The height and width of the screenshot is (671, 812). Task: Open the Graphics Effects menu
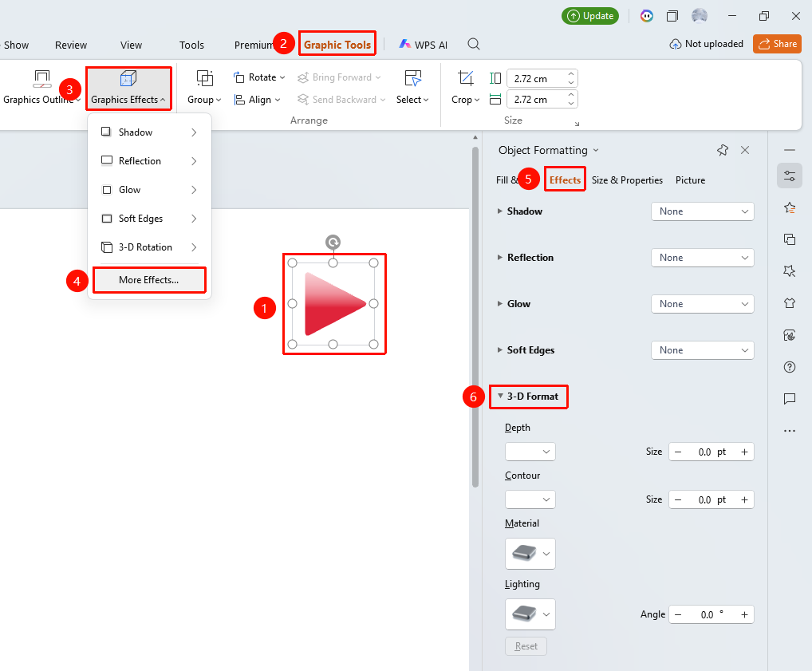[x=128, y=88]
